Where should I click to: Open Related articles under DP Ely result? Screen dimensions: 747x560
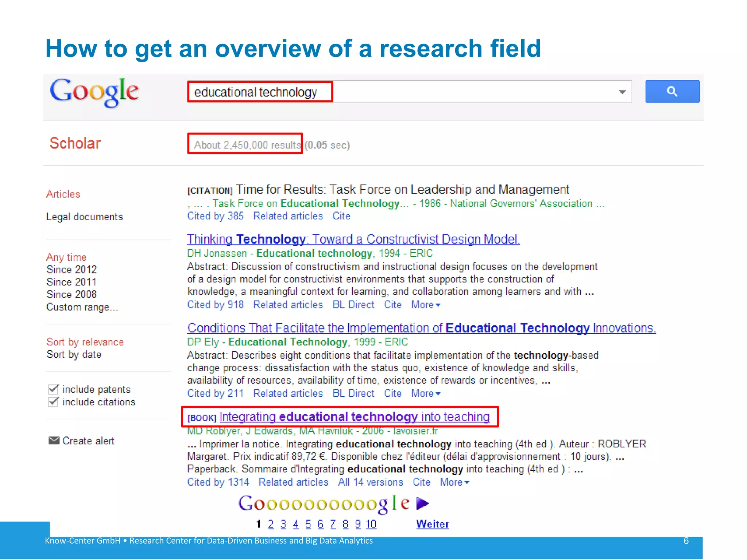288,393
